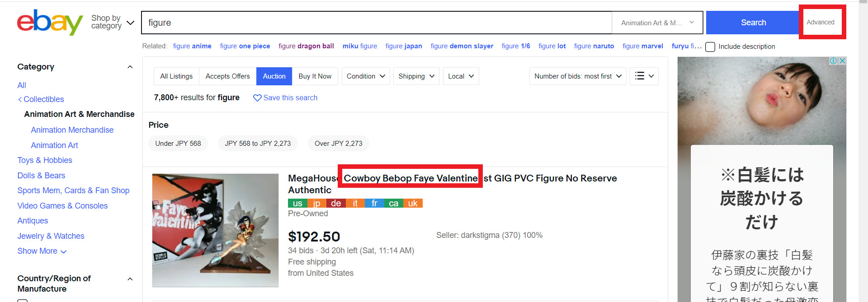
Task: Click the blue Search button
Action: point(753,23)
